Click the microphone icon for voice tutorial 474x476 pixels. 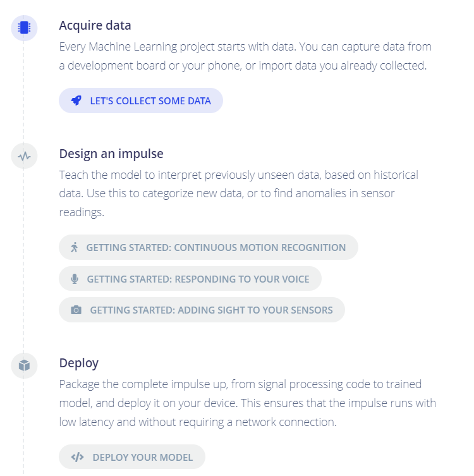[x=75, y=279]
